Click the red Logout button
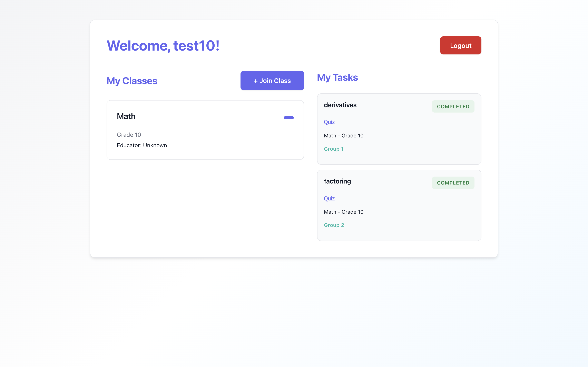The image size is (588, 367). coord(460,45)
